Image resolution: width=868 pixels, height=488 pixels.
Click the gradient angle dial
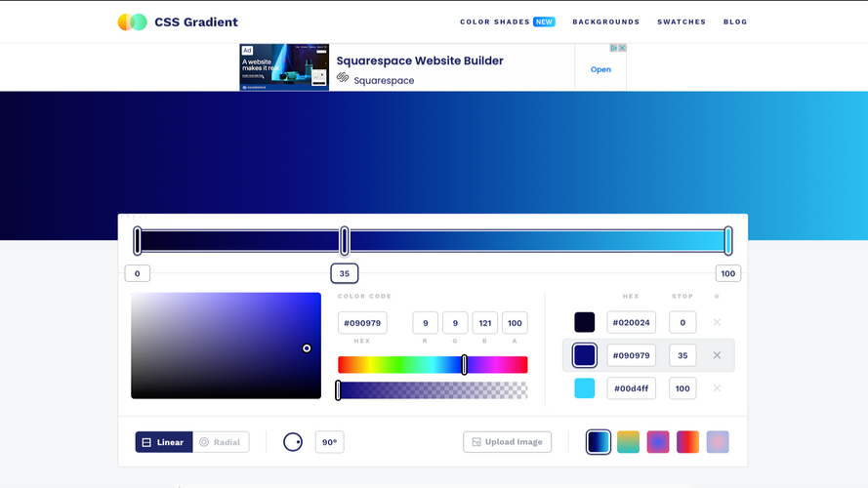click(x=293, y=442)
